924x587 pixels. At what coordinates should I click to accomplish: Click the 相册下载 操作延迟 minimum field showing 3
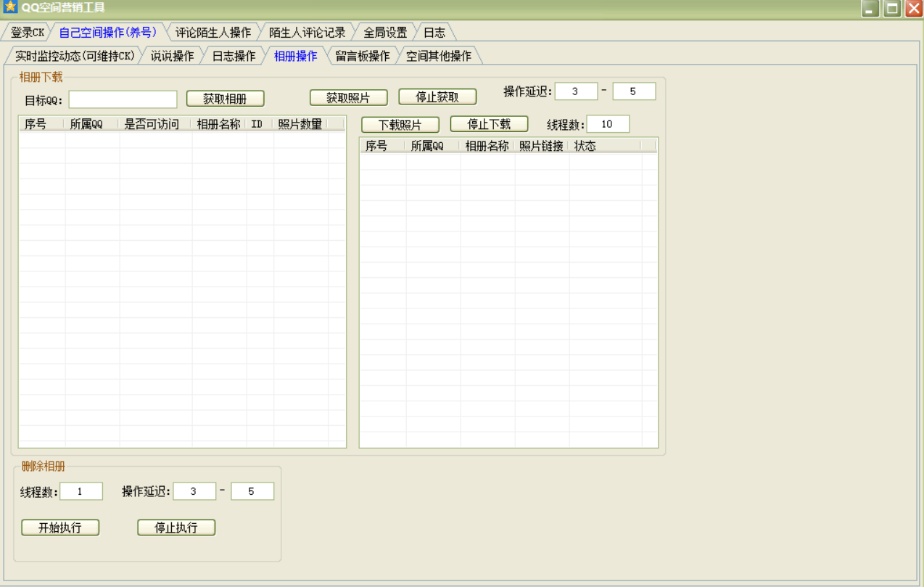point(576,91)
